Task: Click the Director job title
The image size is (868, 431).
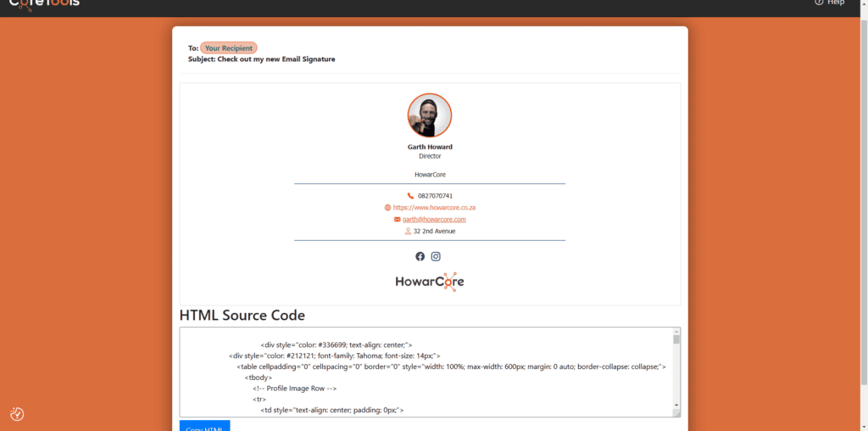Action: (x=430, y=156)
